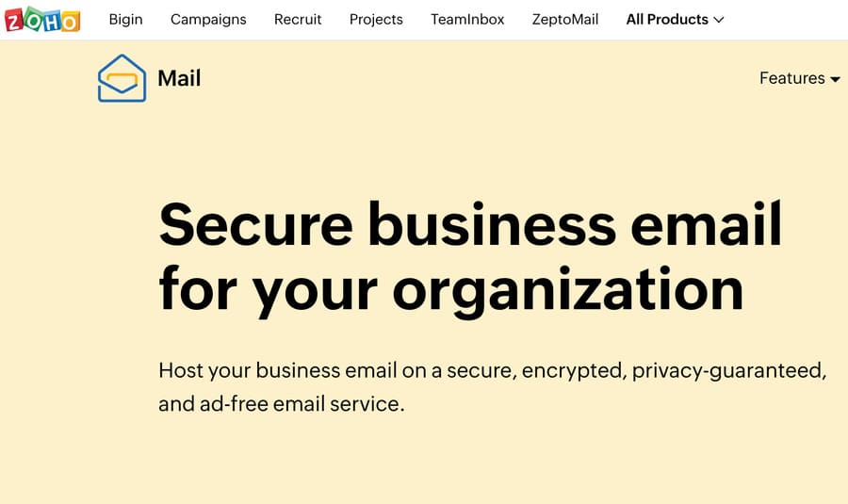Click 'privacy-guaranteed' in the description
Image resolution: width=848 pixels, height=504 pixels.
pos(728,370)
